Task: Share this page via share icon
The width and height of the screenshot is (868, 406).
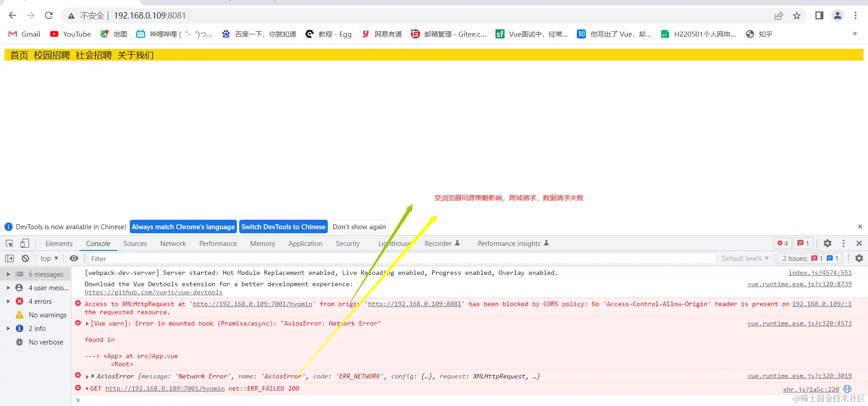Action: coord(778,16)
